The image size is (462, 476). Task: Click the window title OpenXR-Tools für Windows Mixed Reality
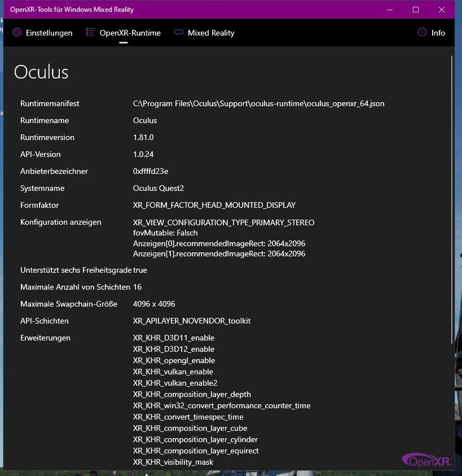72,10
